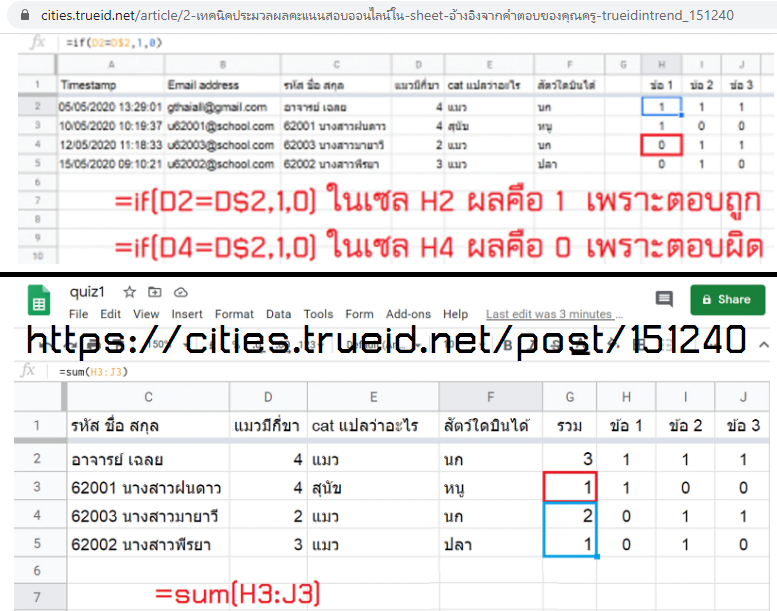
Task: Open the File menu
Action: pyautogui.click(x=81, y=314)
